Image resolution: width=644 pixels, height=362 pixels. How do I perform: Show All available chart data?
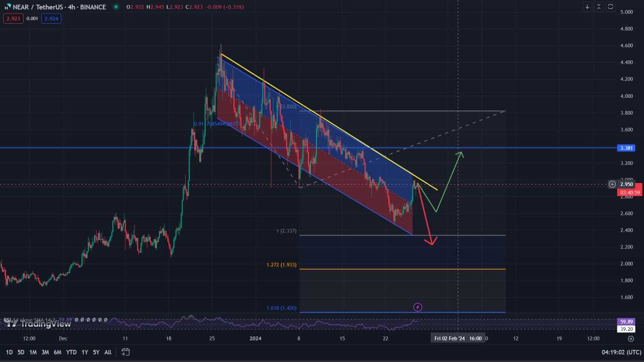(x=108, y=352)
